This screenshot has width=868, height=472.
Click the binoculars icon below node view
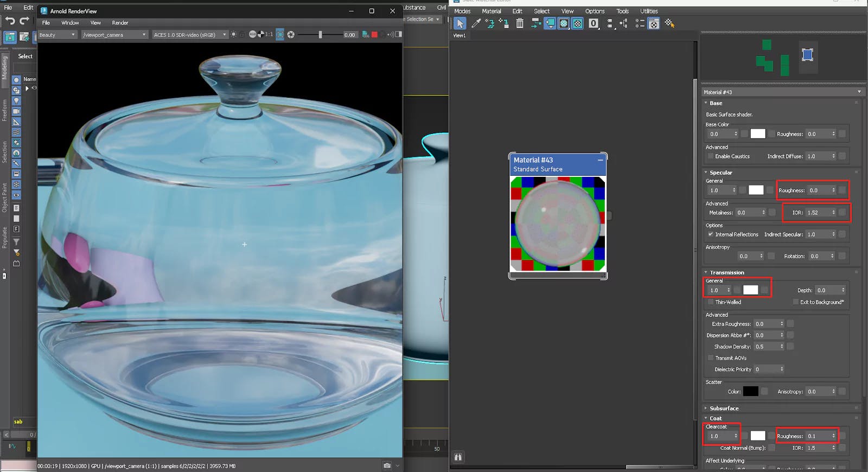pos(458,457)
